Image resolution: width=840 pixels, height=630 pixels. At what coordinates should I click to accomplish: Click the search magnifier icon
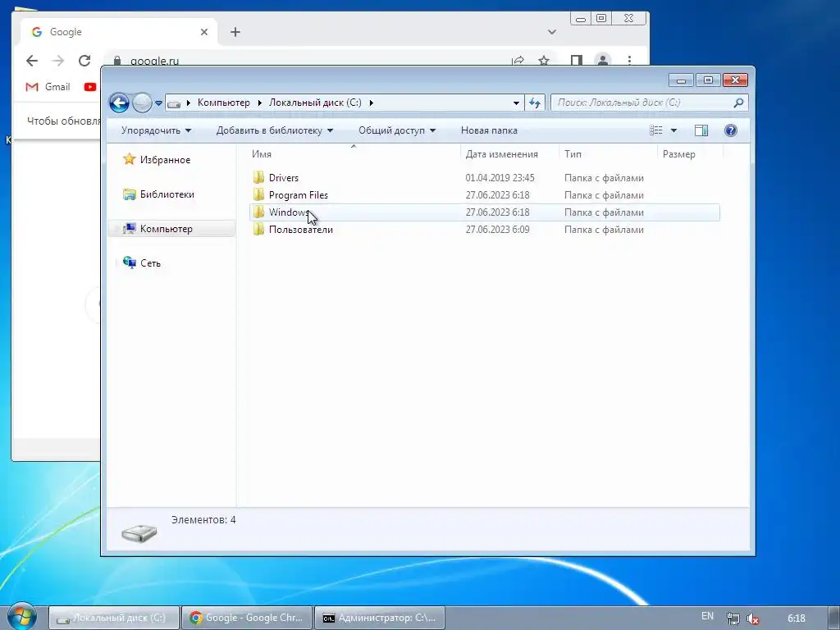pyautogui.click(x=739, y=103)
